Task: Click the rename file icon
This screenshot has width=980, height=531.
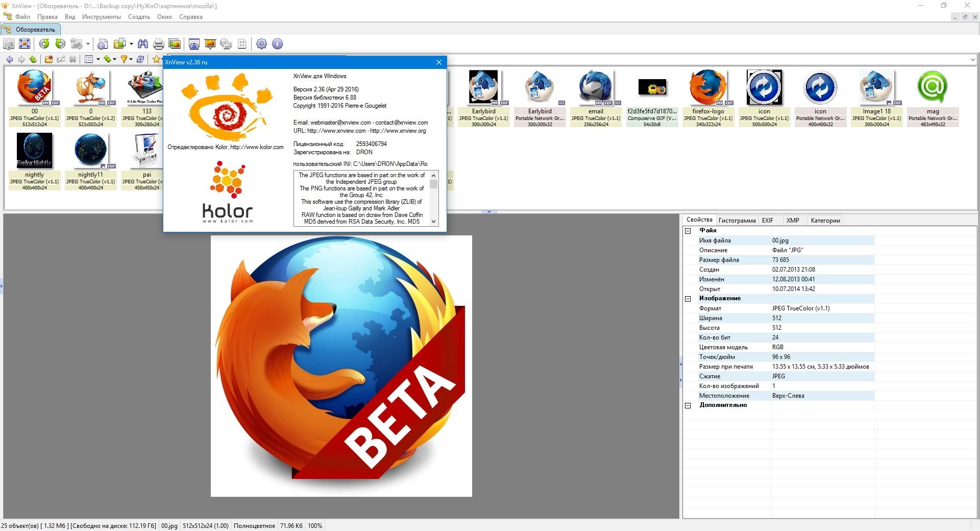Action: [x=61, y=59]
